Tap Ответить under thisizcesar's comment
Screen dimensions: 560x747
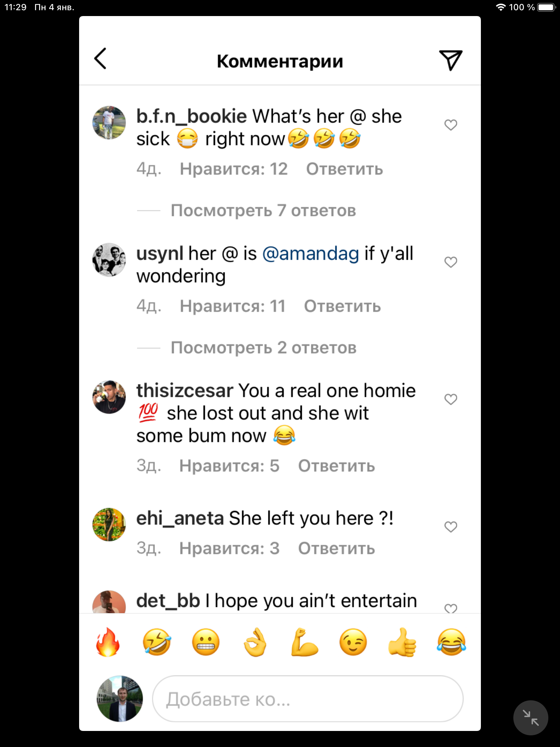tap(337, 466)
